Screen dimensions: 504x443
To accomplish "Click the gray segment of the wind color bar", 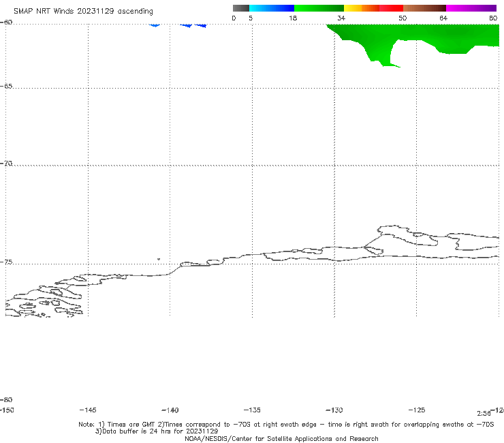I will point(240,8).
